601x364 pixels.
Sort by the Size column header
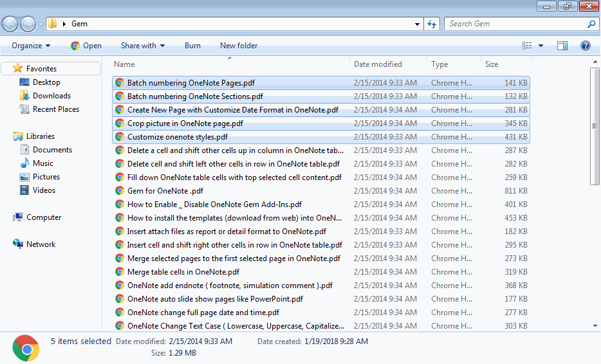(x=492, y=64)
